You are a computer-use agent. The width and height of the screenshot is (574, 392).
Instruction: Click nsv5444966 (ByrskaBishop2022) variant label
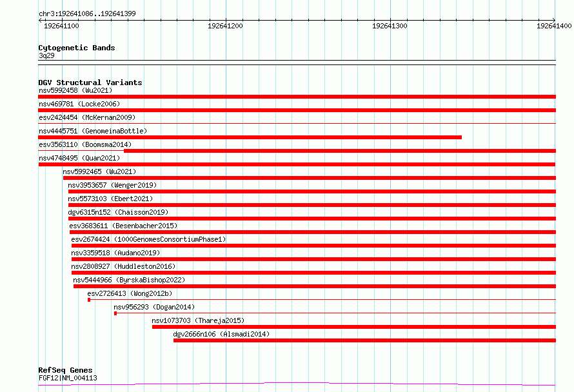(129, 280)
